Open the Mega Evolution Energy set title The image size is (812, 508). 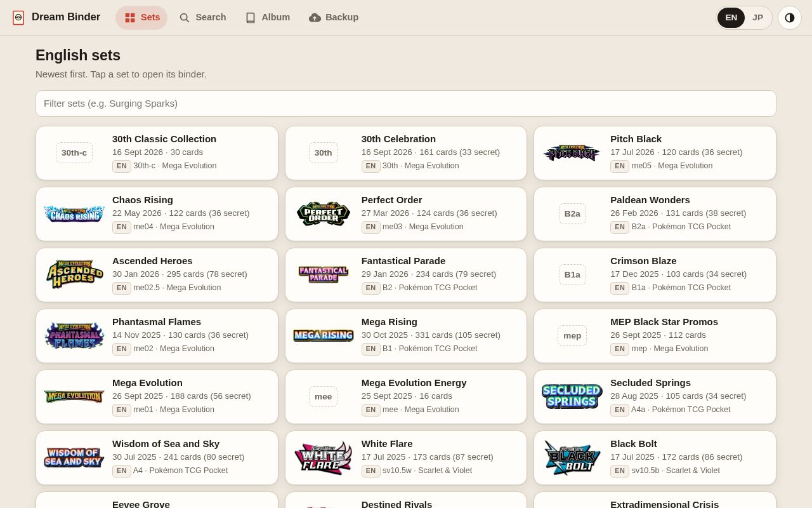[x=414, y=383]
